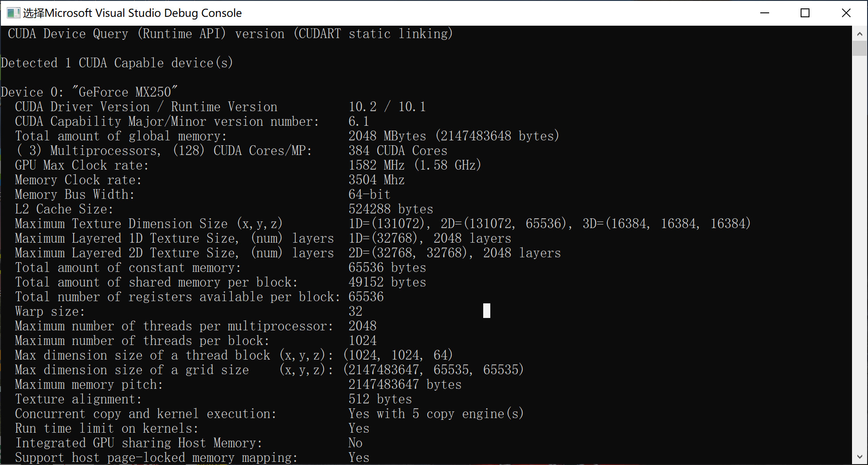
Task: Click the '10.2 / 10.1' driver version value
Action: pos(387,107)
